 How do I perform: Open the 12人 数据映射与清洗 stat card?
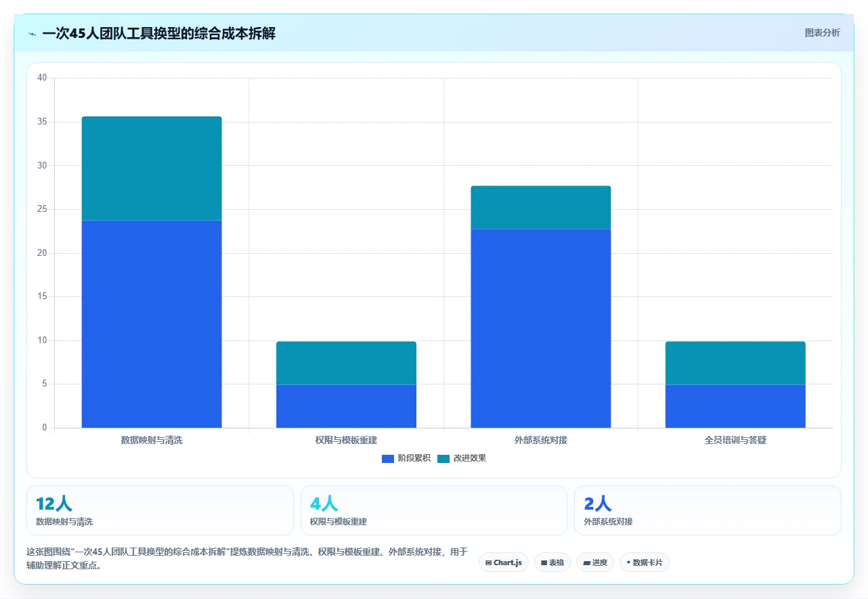pos(160,510)
